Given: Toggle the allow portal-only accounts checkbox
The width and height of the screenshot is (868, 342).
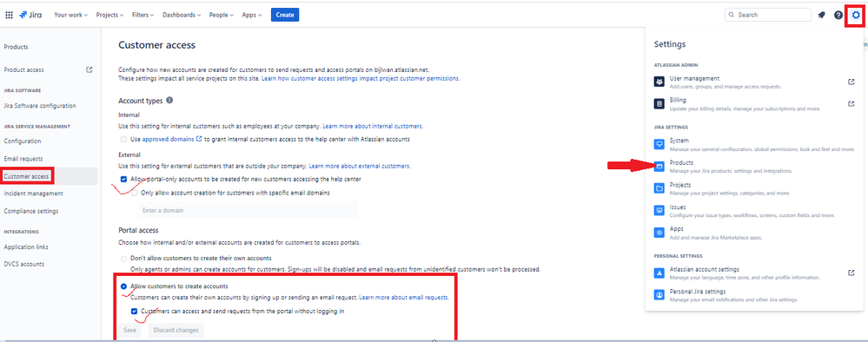Looking at the screenshot, I should click(123, 180).
